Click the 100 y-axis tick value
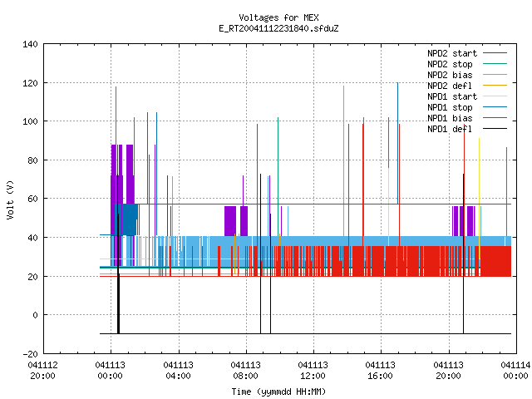 [30, 121]
